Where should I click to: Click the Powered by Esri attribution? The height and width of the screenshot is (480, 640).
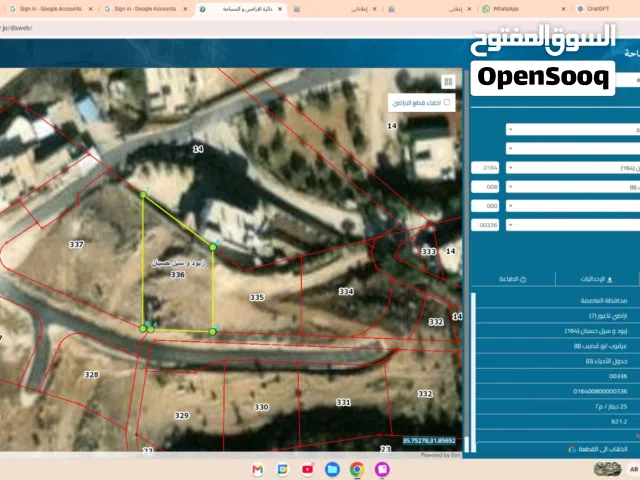[x=440, y=455]
